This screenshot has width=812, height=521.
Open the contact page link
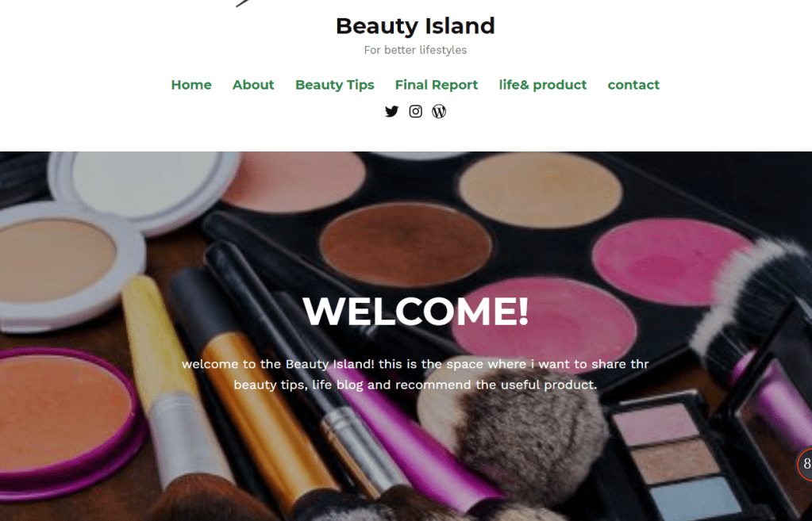click(633, 85)
